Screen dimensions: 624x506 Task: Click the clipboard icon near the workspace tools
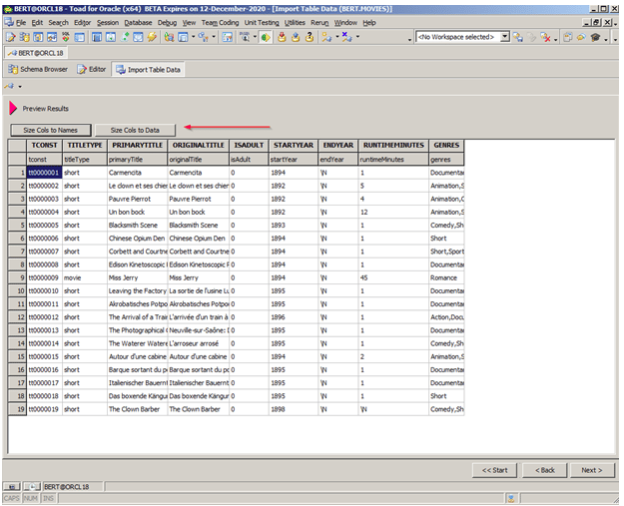point(568,37)
